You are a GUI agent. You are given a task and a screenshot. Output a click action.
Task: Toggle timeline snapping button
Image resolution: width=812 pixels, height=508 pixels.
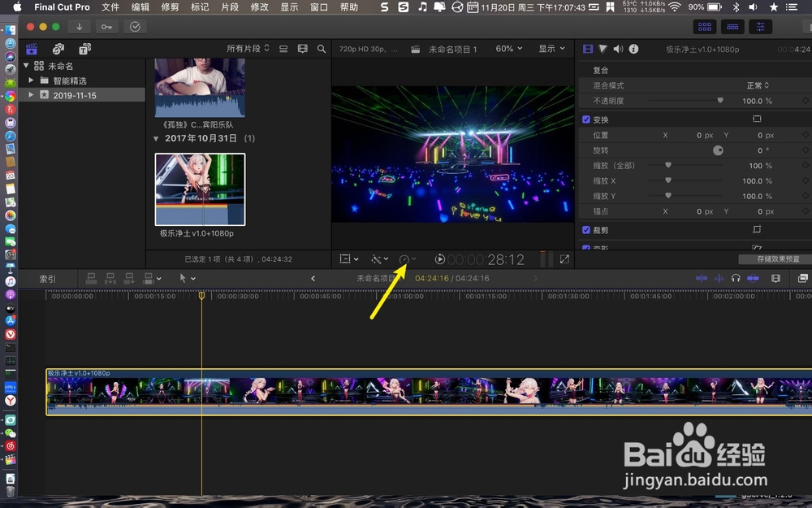(x=753, y=278)
